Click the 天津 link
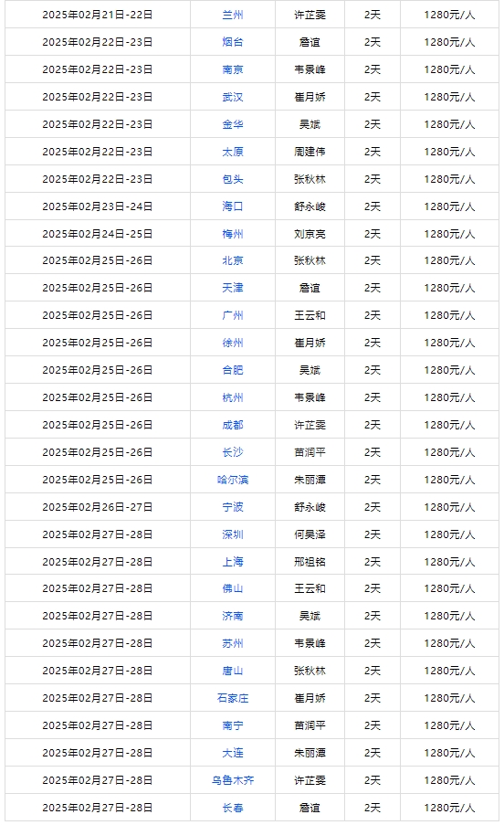This screenshot has width=504, height=825. click(232, 288)
